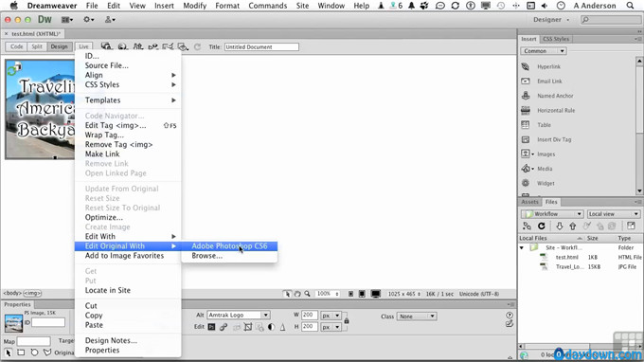Select Optimize... from the context menu

104,217
